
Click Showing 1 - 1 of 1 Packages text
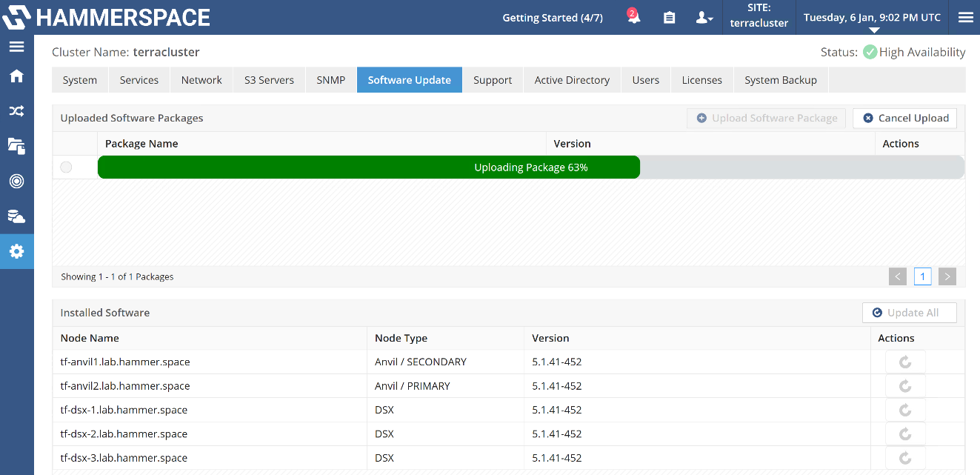117,276
